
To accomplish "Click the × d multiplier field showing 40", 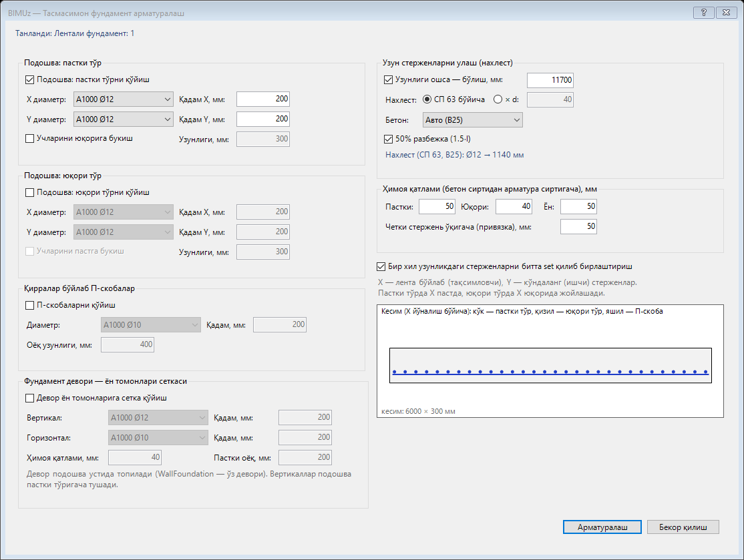I will [550, 99].
